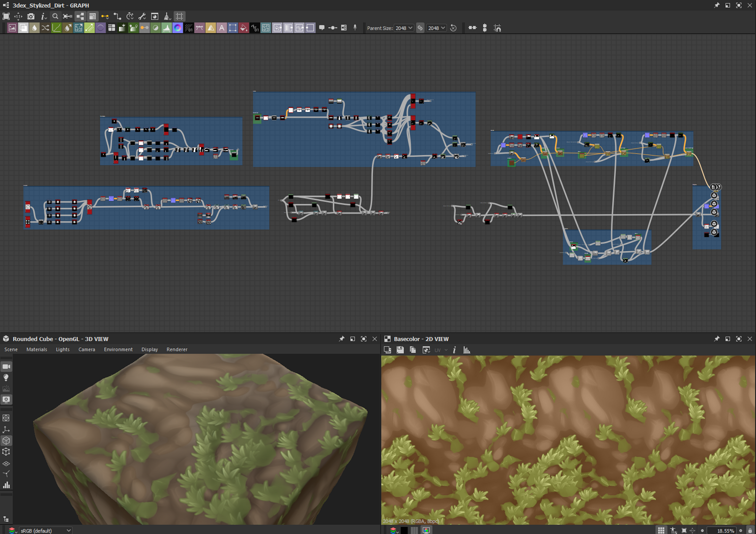
Task: Open the sRGB (default) color space dropdown
Action: pyautogui.click(x=45, y=530)
